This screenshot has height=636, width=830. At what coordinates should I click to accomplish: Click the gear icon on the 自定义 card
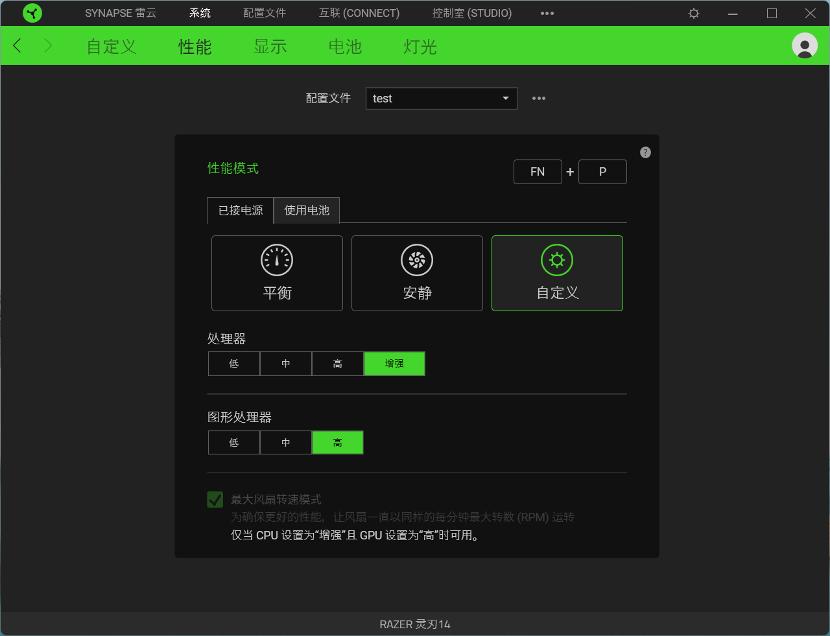click(557, 260)
